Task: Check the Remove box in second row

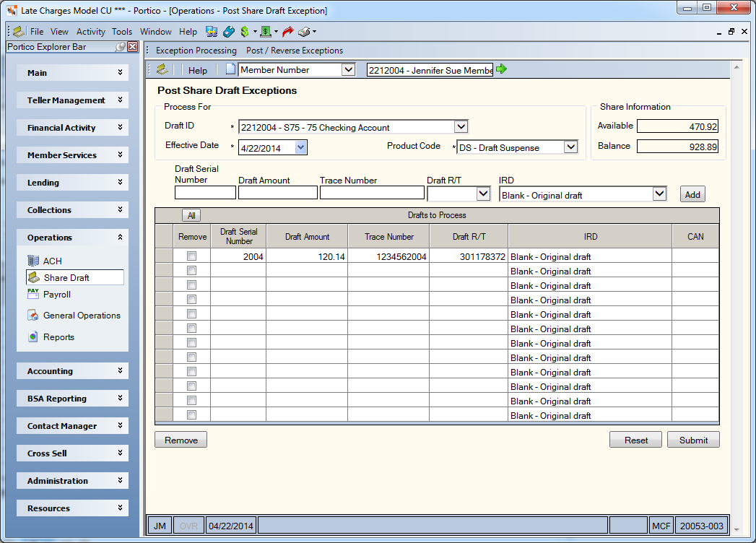Action: [191, 271]
